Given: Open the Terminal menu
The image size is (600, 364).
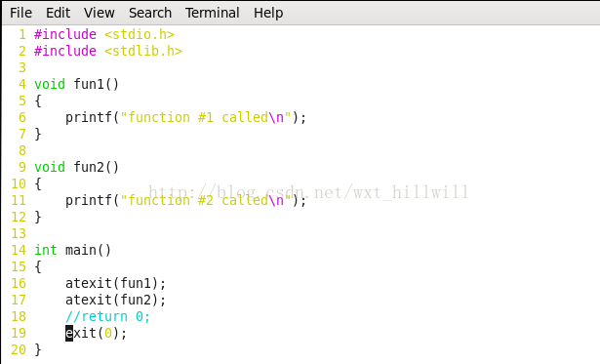Looking at the screenshot, I should [x=213, y=13].
